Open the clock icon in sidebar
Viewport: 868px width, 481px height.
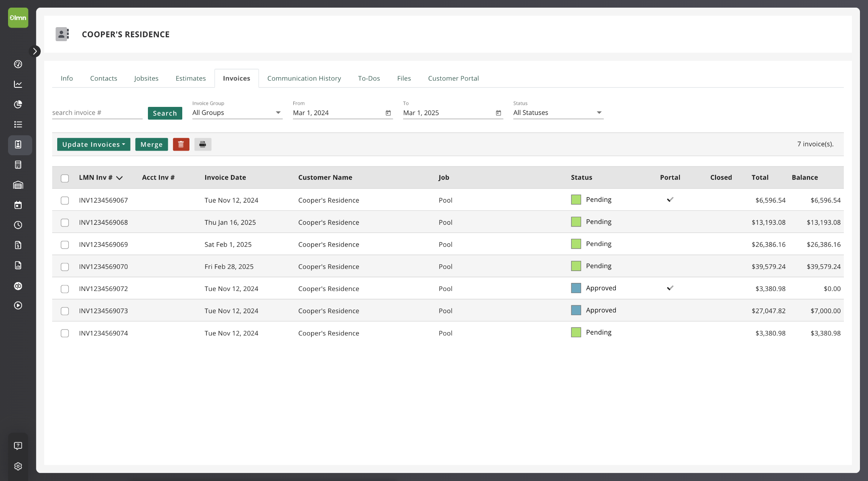click(18, 225)
